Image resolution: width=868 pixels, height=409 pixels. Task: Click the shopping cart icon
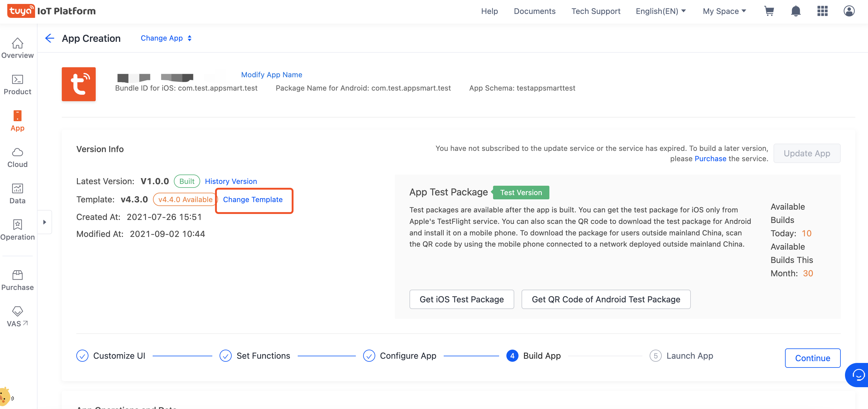tap(769, 11)
